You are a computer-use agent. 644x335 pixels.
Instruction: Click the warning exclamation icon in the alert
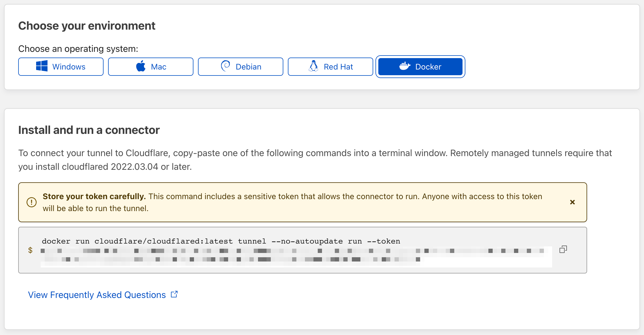(32, 202)
